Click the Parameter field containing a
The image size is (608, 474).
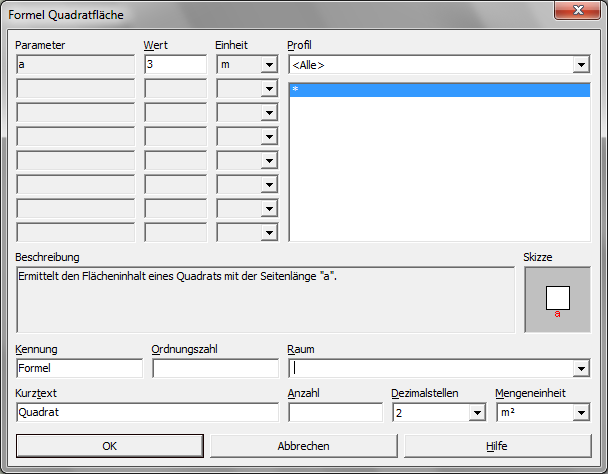pos(76,64)
